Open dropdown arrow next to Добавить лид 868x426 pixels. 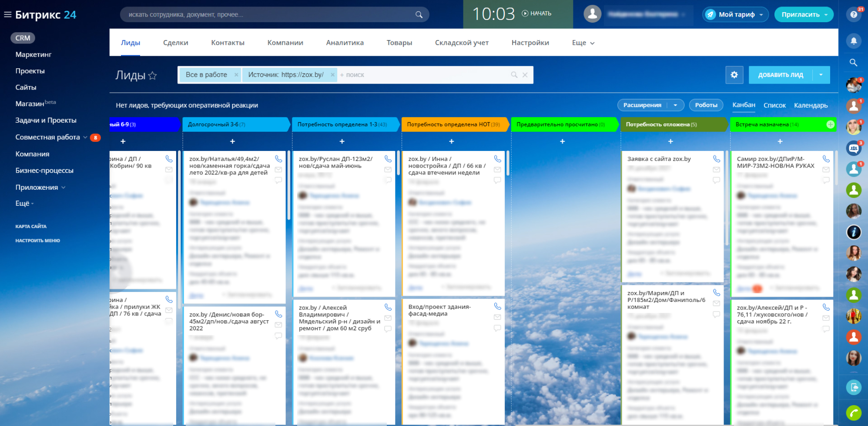tap(821, 75)
